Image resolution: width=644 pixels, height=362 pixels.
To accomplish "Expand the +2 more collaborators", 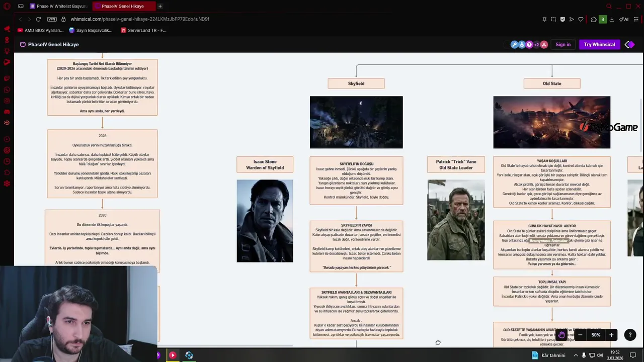I will (536, 44).
